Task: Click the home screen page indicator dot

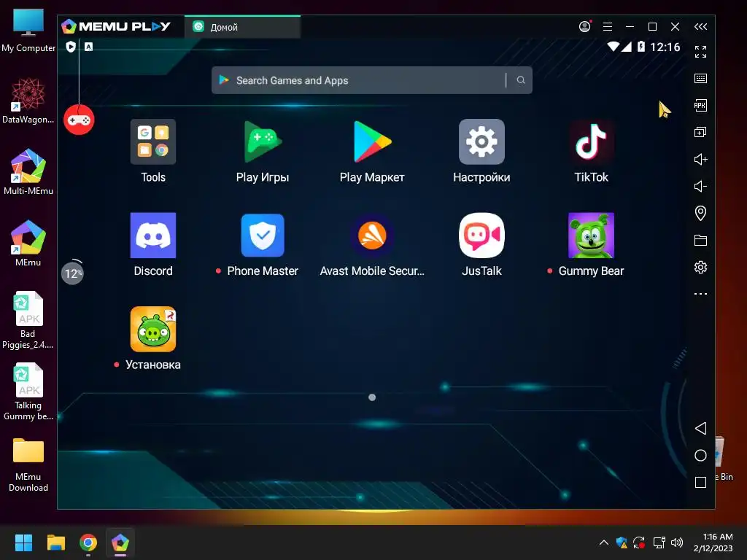Action: pos(372,397)
